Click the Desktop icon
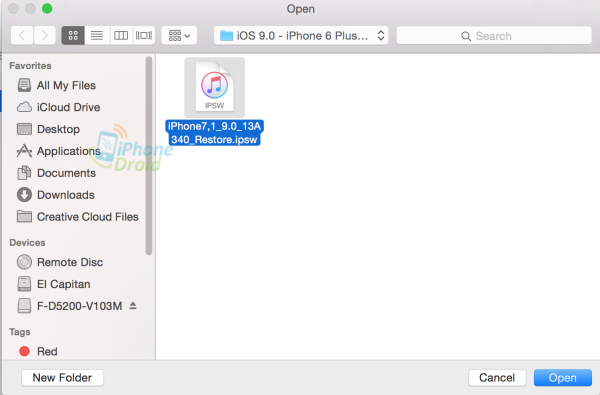Screen dimensions: 600x395 (24, 129)
